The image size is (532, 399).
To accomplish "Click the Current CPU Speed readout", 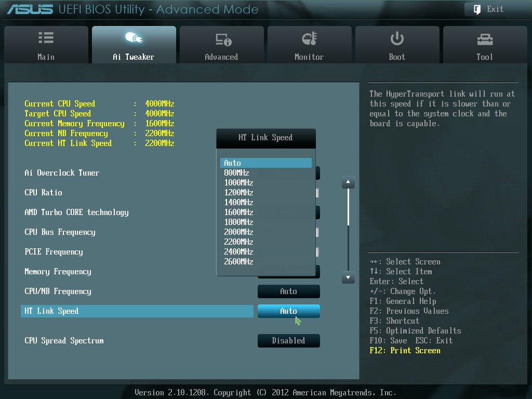I will 99,103.
